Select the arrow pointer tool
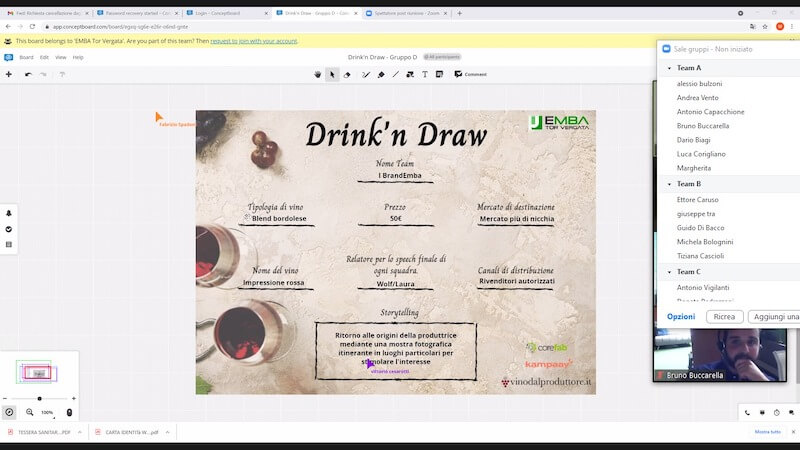This screenshot has height=450, width=800. tap(332, 74)
